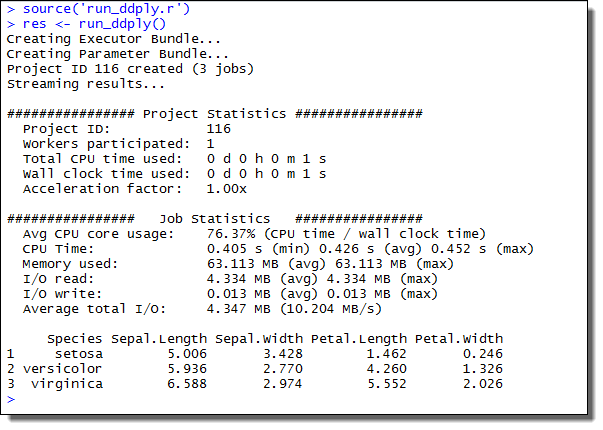Click the setosa row label
The height and width of the screenshot is (430, 603).
(77, 353)
